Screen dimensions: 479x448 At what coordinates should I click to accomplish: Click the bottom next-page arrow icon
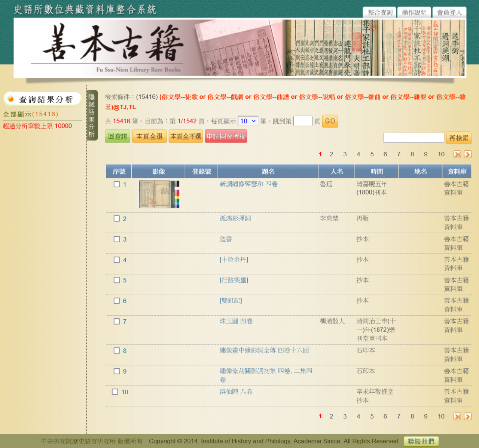(x=467, y=417)
